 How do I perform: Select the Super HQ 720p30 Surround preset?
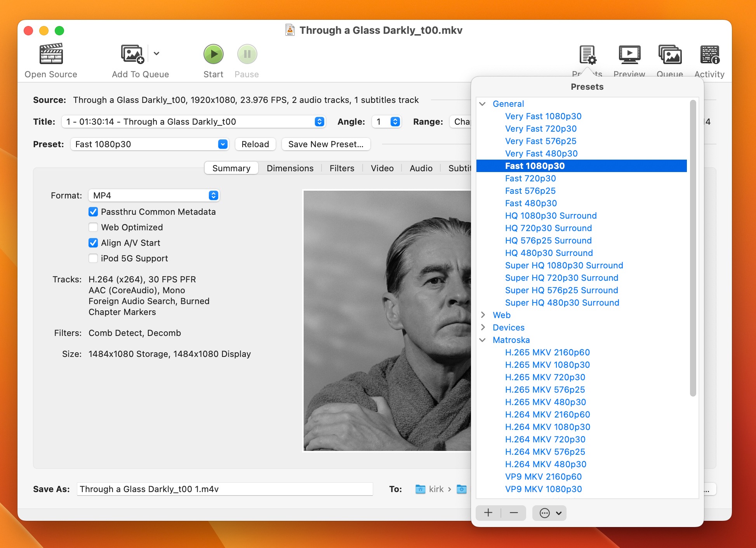tap(561, 278)
